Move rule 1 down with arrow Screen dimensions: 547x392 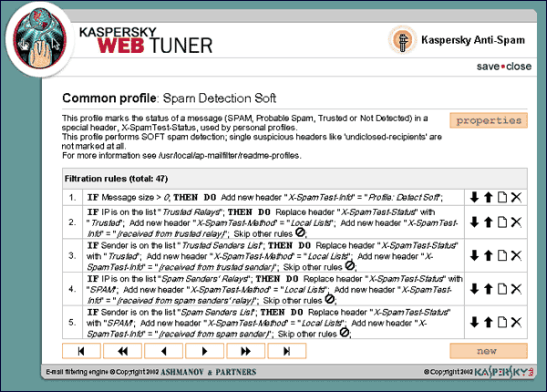[x=474, y=198]
